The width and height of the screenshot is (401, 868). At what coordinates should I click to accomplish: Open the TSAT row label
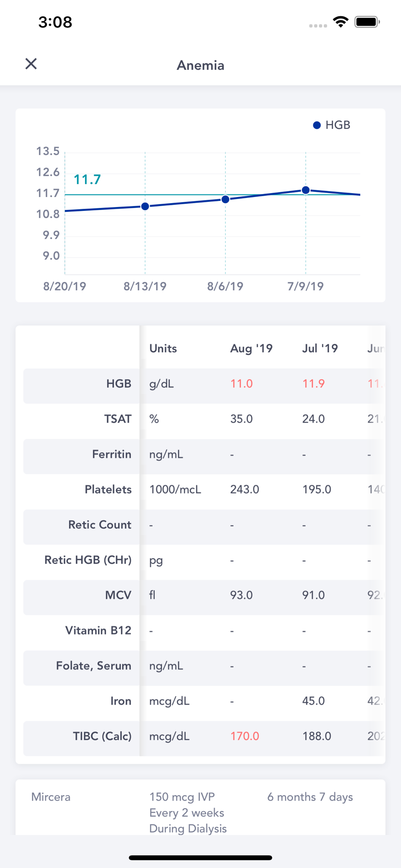pyautogui.click(x=118, y=419)
